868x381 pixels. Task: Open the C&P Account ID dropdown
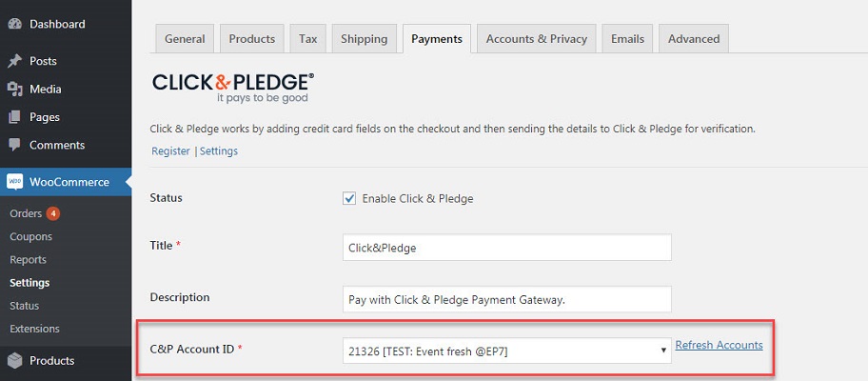(x=507, y=351)
